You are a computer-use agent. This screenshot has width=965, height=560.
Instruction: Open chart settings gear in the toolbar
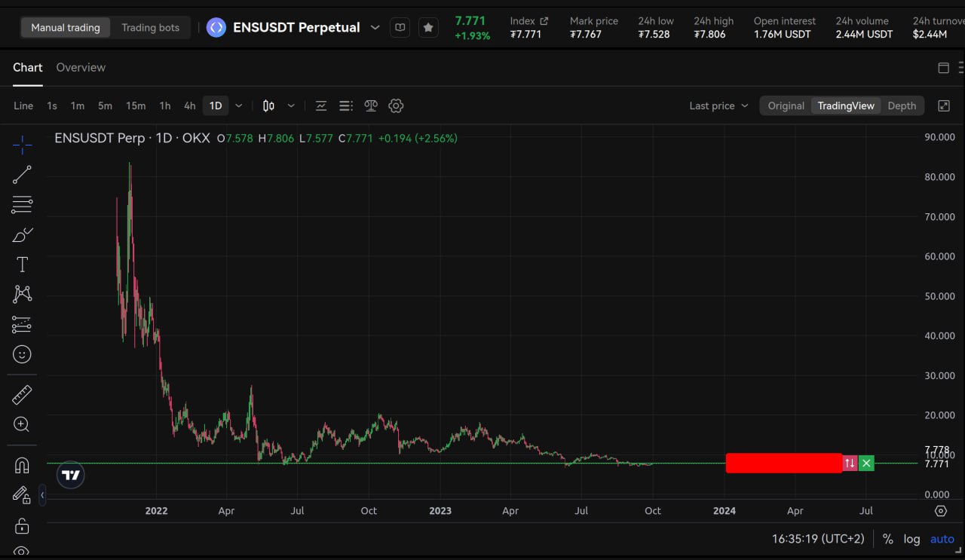coord(396,106)
